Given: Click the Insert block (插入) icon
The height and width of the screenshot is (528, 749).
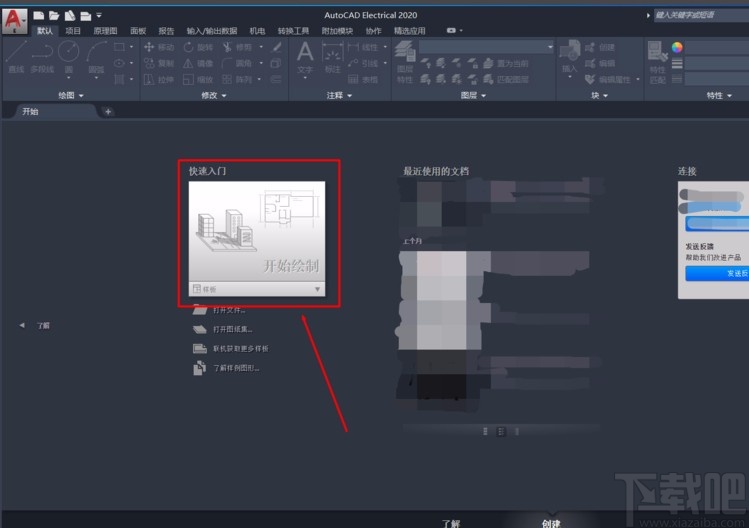Looking at the screenshot, I should (569, 56).
